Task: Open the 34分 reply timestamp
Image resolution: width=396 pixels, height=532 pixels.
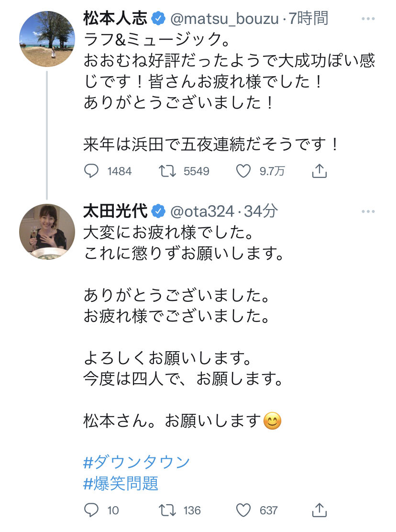Action: tap(261, 211)
